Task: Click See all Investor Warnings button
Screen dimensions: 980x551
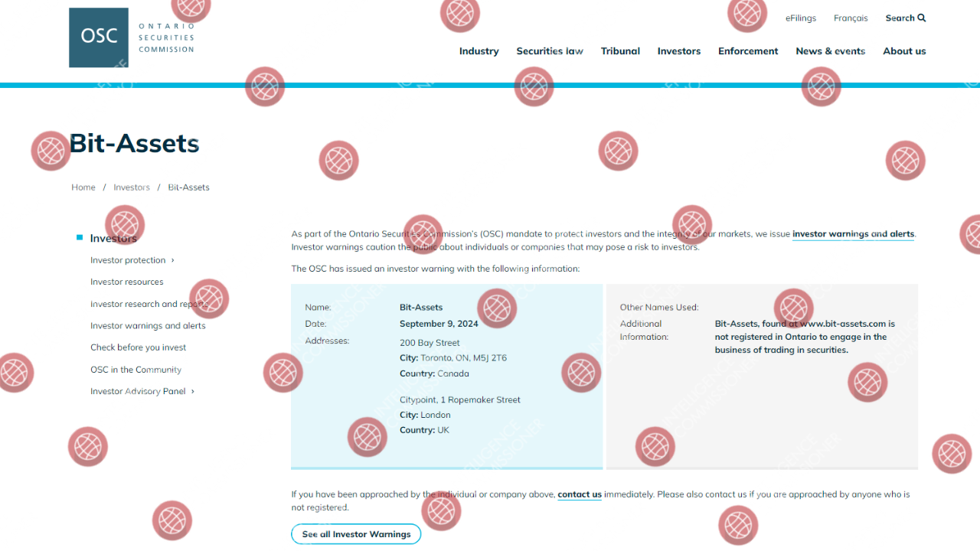Action: (356, 534)
